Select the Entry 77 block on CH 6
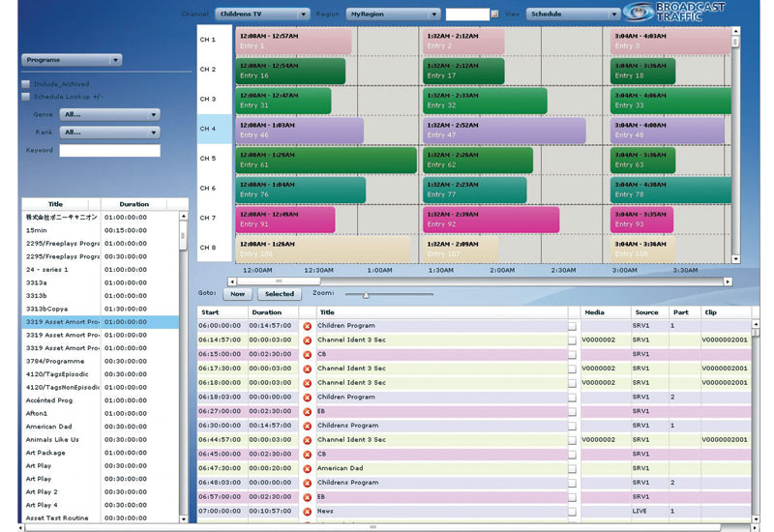The height and width of the screenshot is (532, 774). [x=474, y=190]
